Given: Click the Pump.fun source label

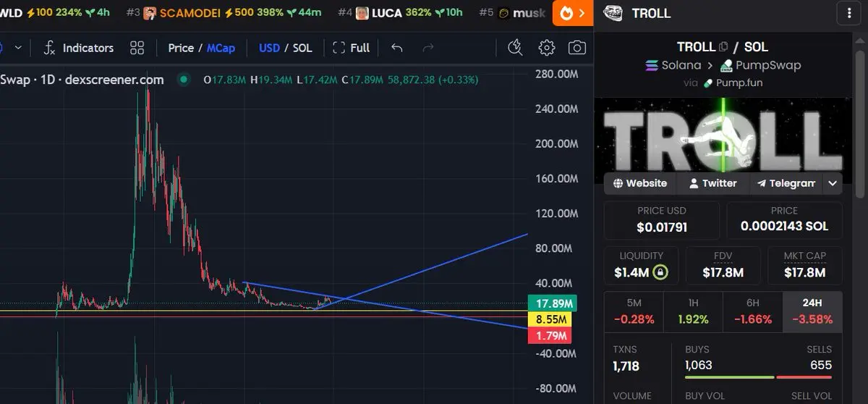Looking at the screenshot, I should tap(732, 83).
